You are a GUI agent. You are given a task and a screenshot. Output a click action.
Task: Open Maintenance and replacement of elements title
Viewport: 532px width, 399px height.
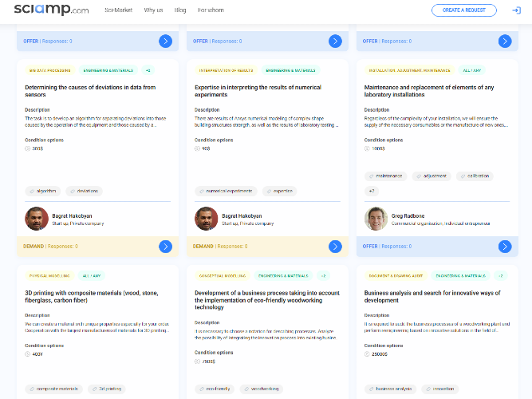click(x=429, y=91)
